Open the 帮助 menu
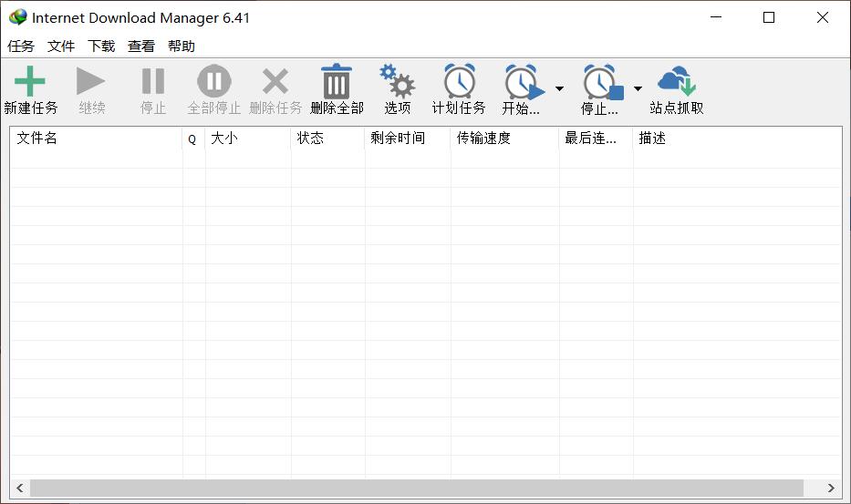 (x=182, y=46)
